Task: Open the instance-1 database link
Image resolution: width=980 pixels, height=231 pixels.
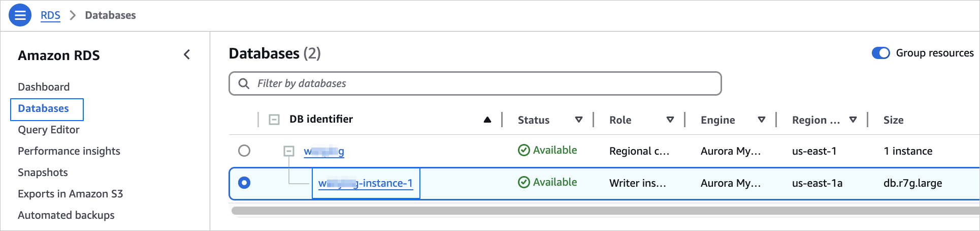Action: coord(366,183)
